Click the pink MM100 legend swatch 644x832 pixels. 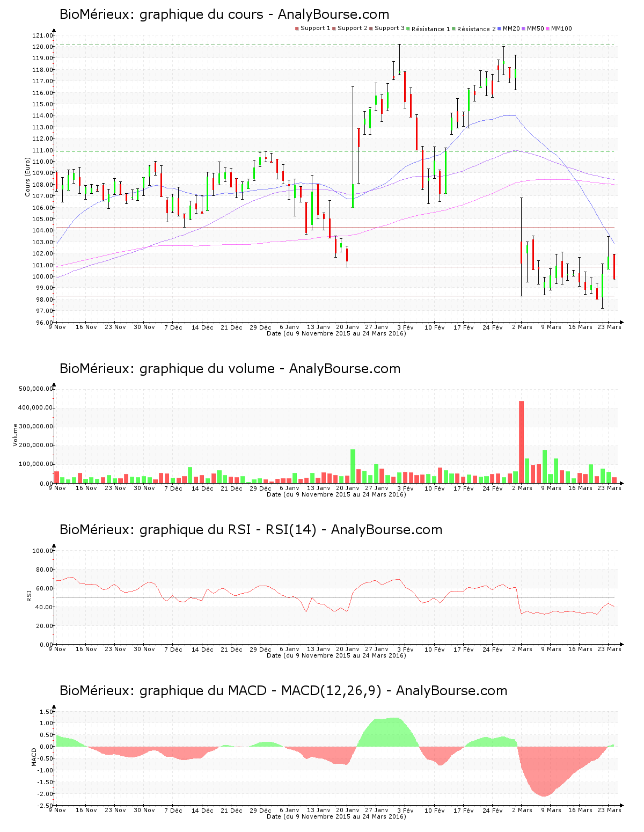[x=548, y=28]
